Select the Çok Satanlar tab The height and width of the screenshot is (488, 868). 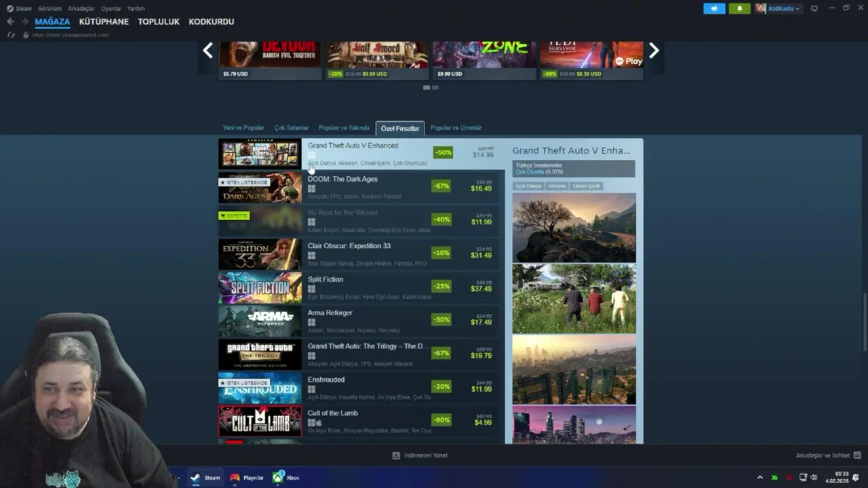point(292,127)
